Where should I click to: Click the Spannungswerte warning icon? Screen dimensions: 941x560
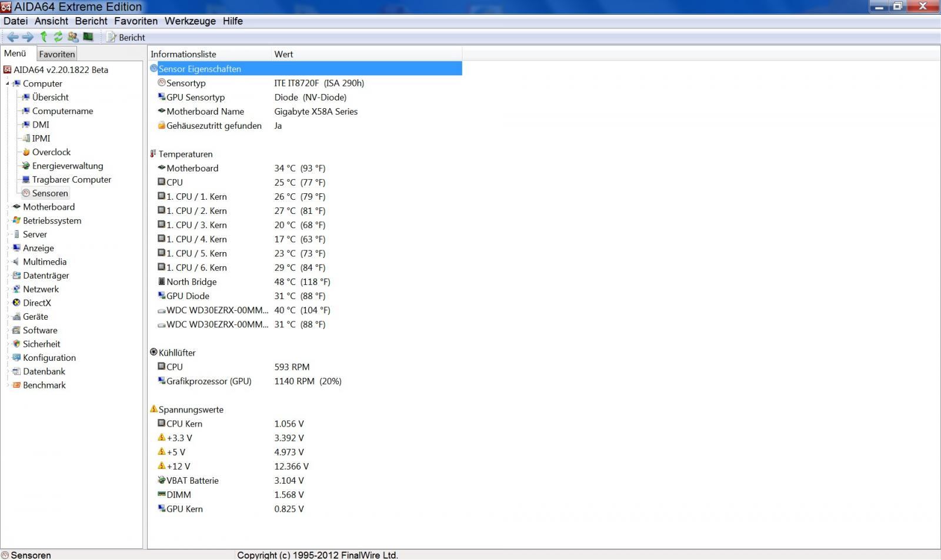(x=154, y=409)
